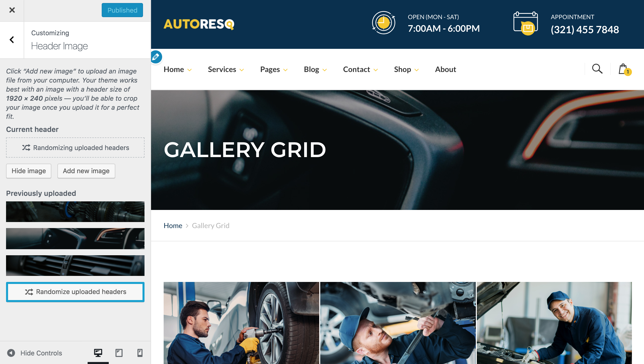Enable Randomize uploaded headers option
This screenshot has height=364, width=644.
tap(75, 292)
